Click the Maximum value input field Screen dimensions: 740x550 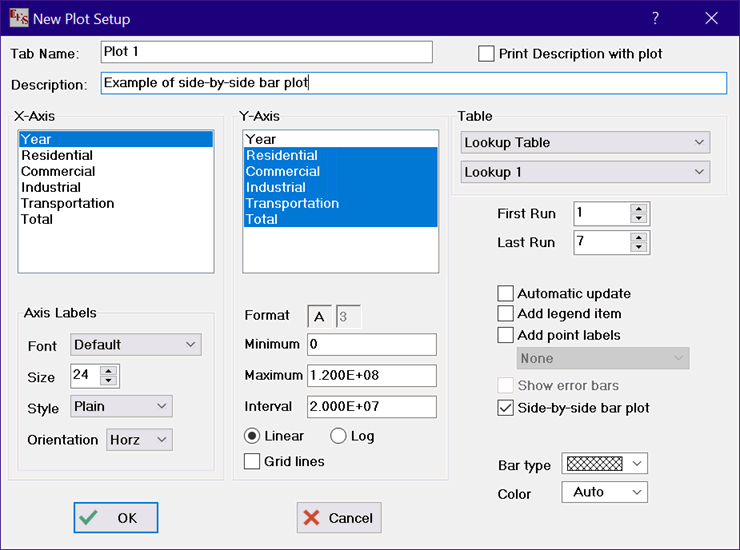(x=371, y=376)
